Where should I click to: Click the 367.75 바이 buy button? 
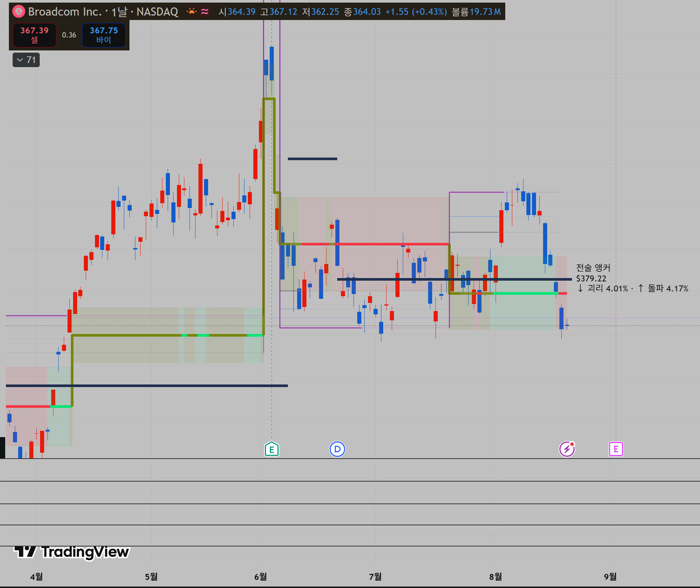[x=104, y=35]
